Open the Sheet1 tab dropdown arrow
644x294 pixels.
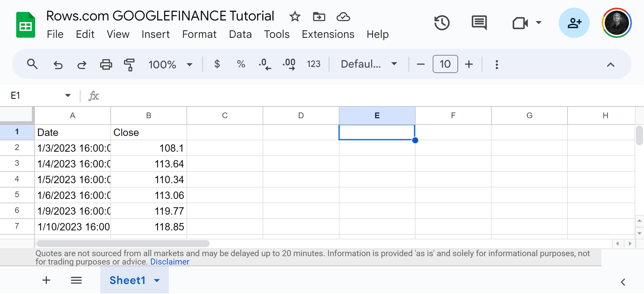click(157, 281)
